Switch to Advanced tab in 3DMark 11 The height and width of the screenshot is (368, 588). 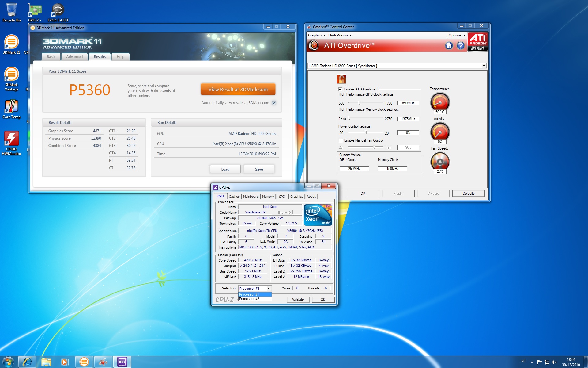coord(74,57)
